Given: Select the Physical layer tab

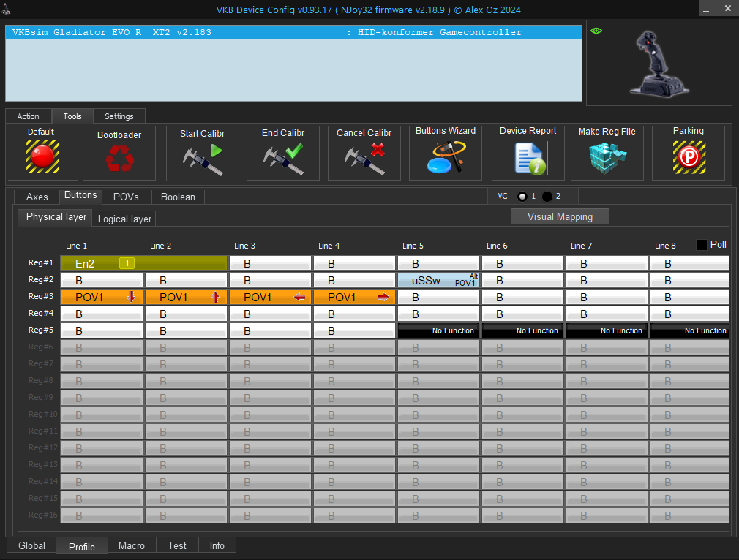Looking at the screenshot, I should (x=56, y=216).
